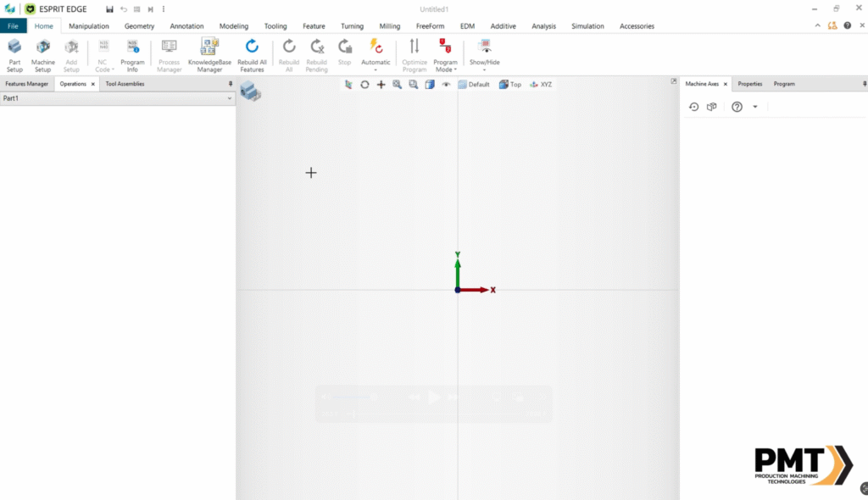
Task: Toggle visibility with the eye icon
Action: click(447, 84)
